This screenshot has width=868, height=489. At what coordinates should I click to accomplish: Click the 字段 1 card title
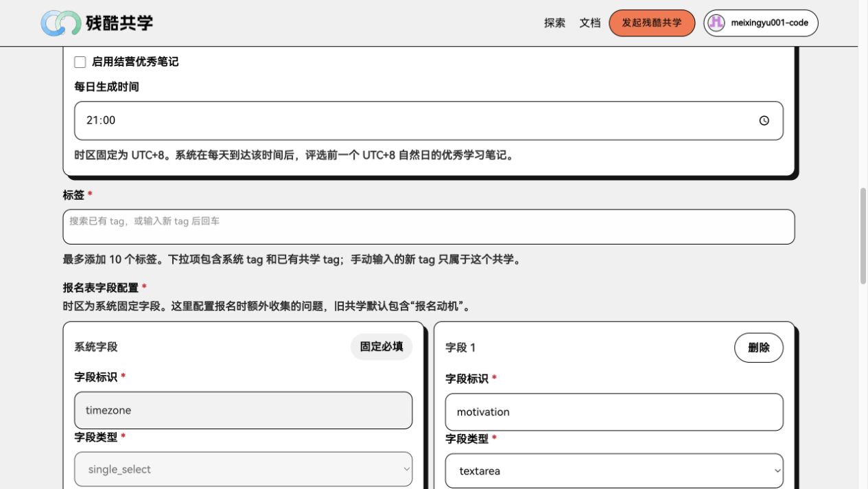pyautogui.click(x=460, y=348)
